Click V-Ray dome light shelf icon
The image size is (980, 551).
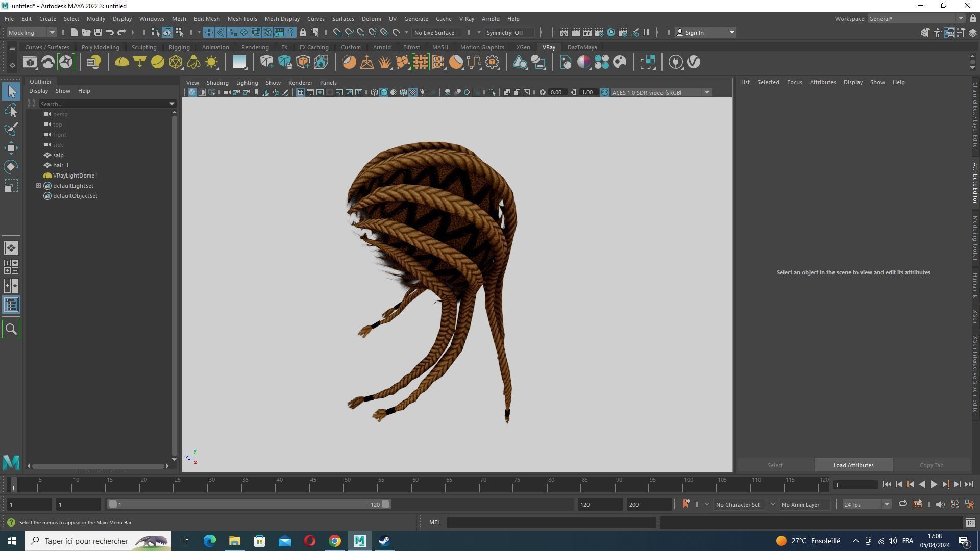coord(121,62)
